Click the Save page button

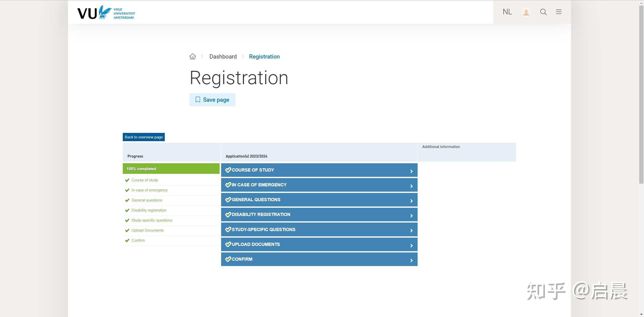pyautogui.click(x=212, y=100)
